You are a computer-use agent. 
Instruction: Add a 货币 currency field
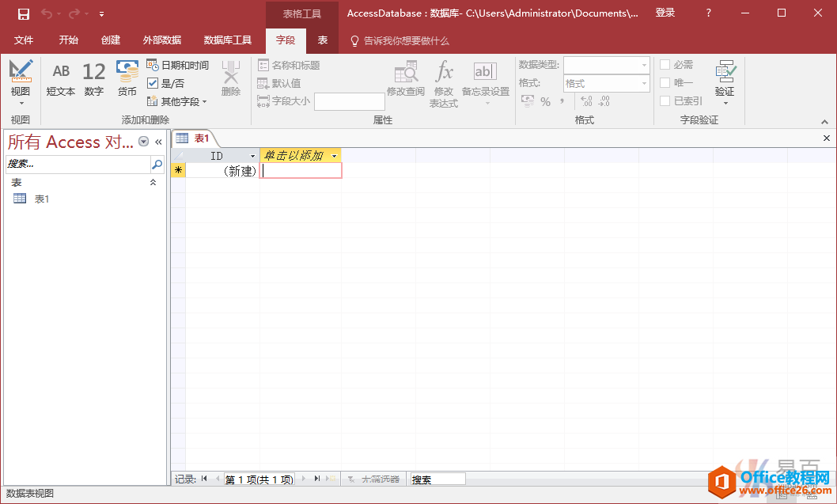(127, 79)
